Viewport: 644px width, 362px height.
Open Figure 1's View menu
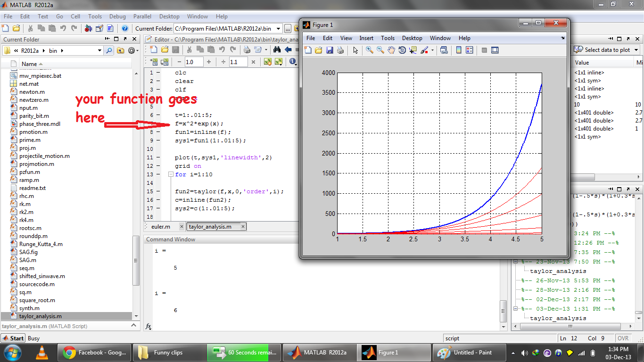pos(346,38)
